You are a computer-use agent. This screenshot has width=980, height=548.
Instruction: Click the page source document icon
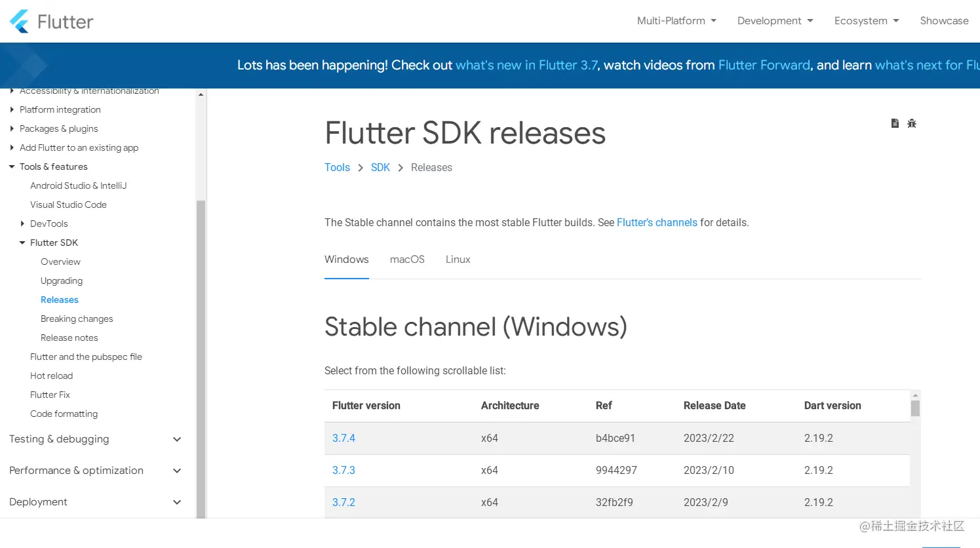point(895,123)
